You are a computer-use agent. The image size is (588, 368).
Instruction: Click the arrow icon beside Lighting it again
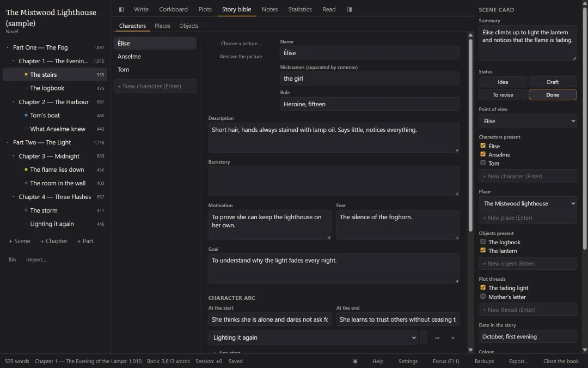[437, 337]
